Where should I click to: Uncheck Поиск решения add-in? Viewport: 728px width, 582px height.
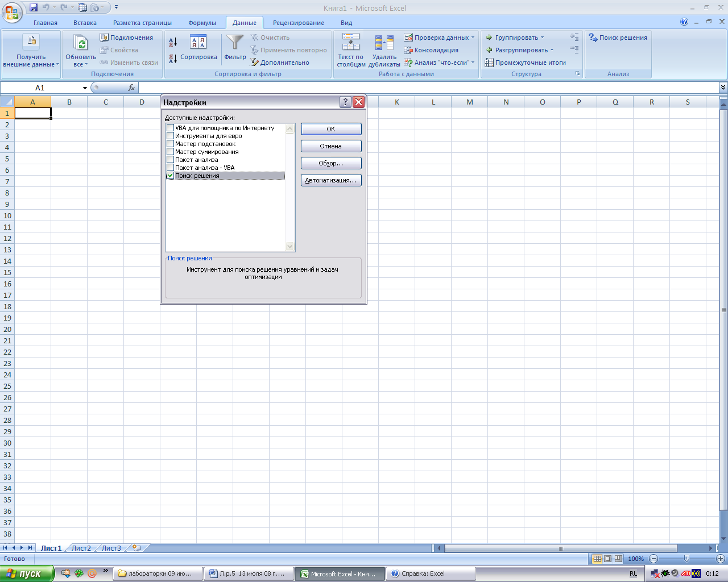click(x=170, y=176)
